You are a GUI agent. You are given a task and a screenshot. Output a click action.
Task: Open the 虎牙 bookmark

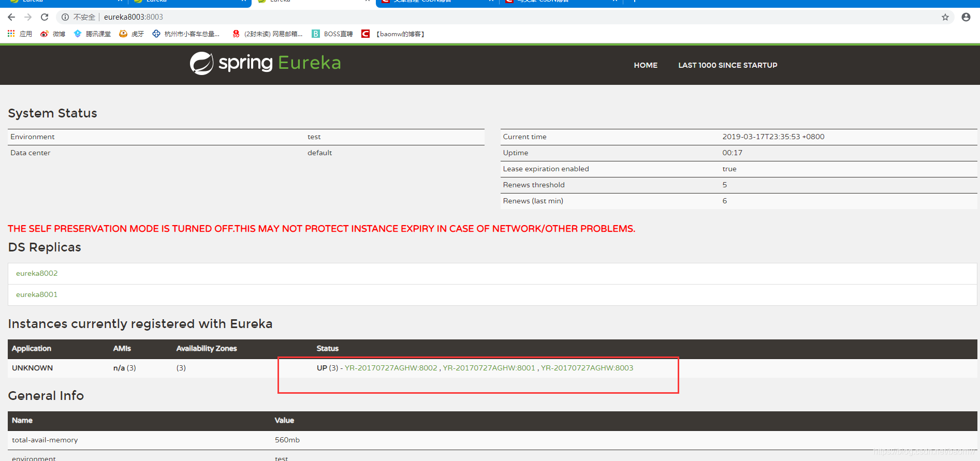tap(131, 34)
